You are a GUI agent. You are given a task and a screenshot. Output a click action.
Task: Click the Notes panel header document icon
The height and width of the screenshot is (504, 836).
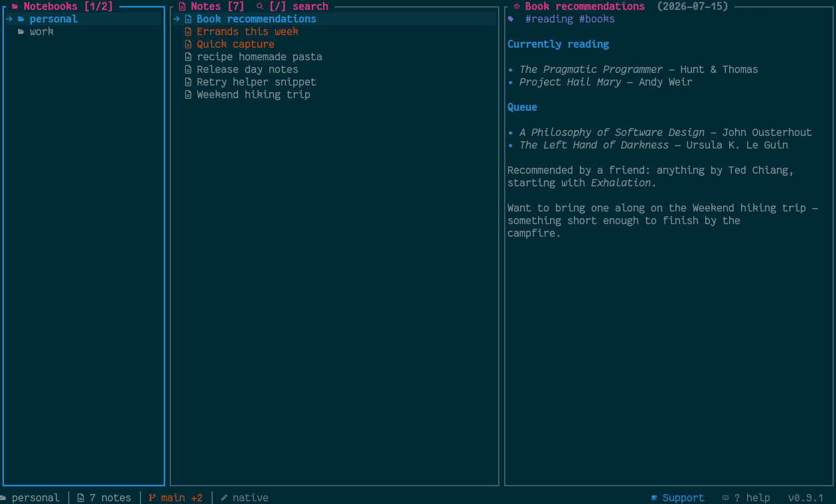click(x=182, y=7)
